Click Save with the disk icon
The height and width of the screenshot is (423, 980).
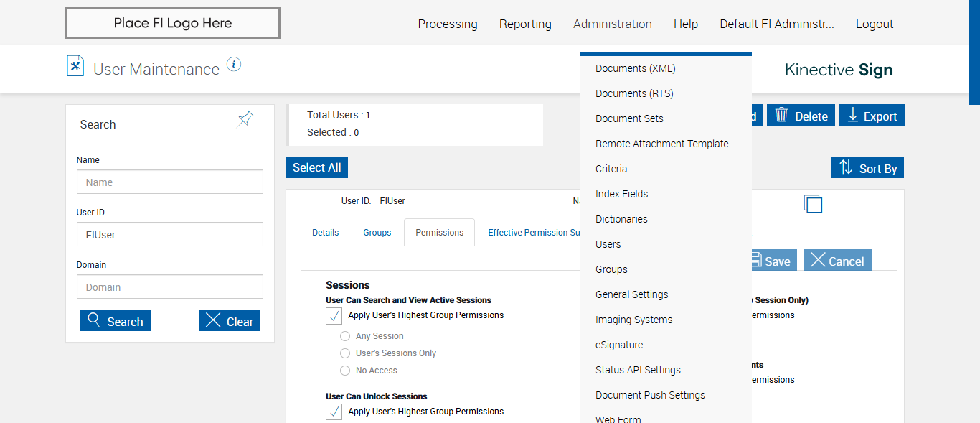coord(771,261)
